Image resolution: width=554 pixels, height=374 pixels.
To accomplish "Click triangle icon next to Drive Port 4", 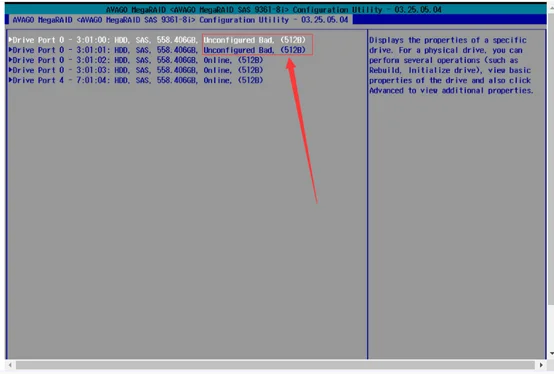I will point(10,80).
